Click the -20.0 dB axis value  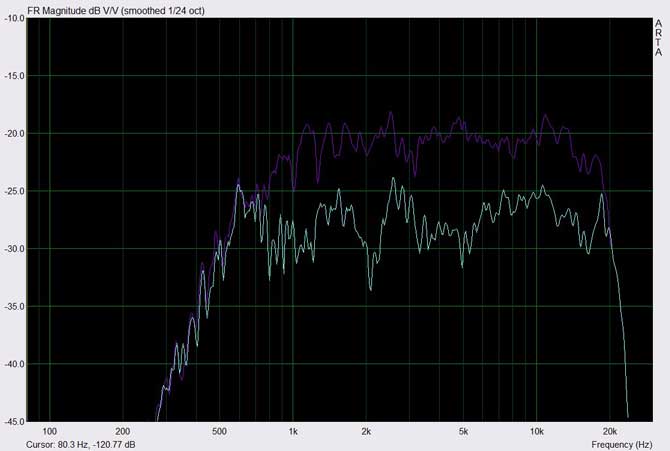(x=14, y=134)
